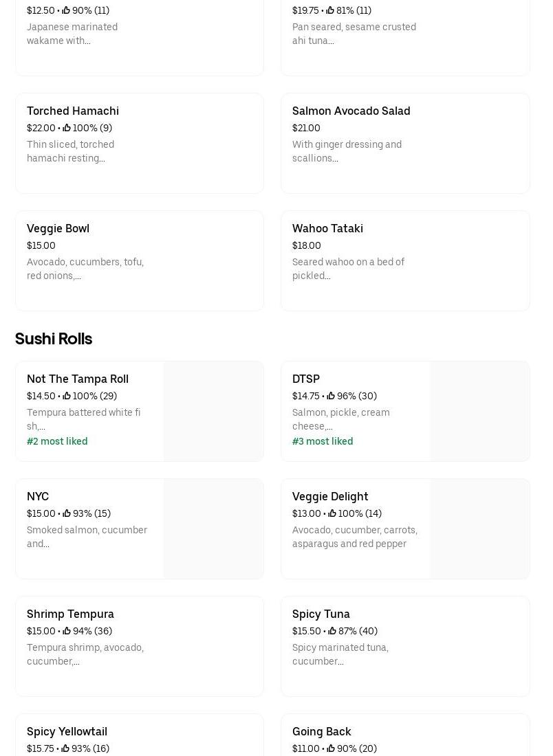Select the NYC roll image thumbnail
The height and width of the screenshot is (756, 553).
click(213, 529)
